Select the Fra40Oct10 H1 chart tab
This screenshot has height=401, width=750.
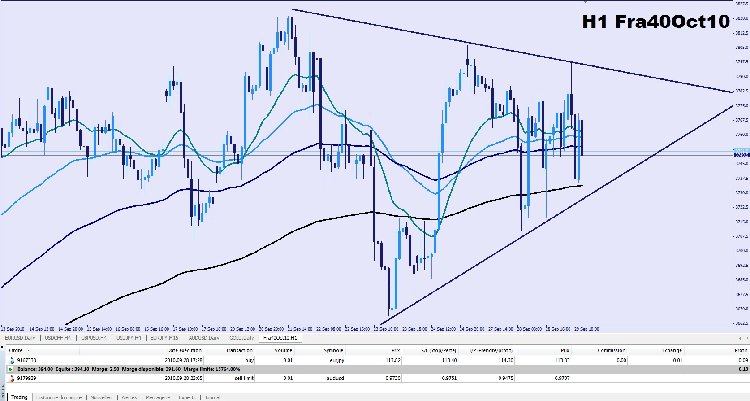280,338
